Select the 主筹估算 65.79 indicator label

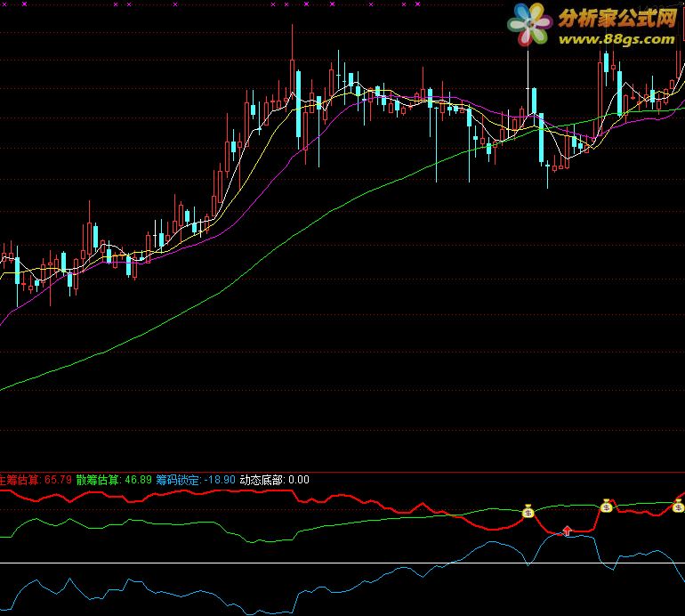tap(36, 480)
